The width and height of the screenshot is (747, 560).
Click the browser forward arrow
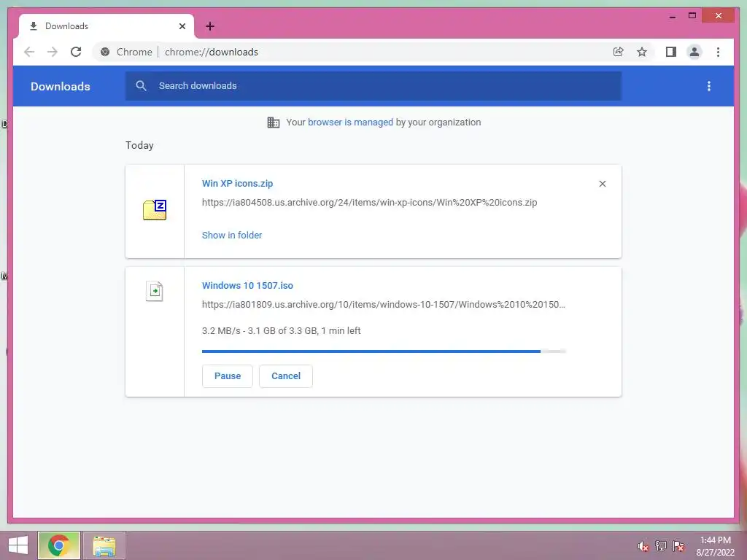click(x=53, y=52)
